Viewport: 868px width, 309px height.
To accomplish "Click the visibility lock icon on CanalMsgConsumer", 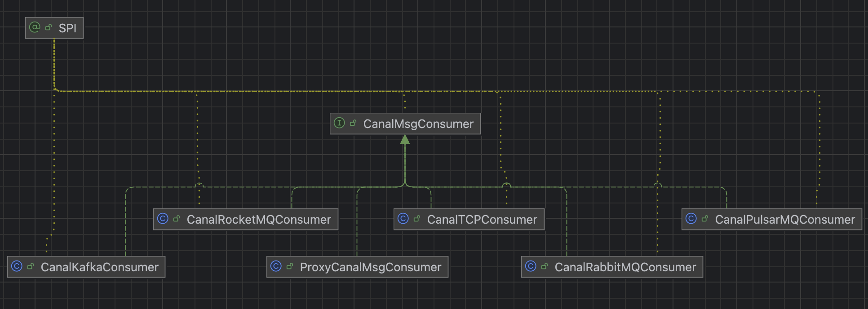I will point(353,123).
